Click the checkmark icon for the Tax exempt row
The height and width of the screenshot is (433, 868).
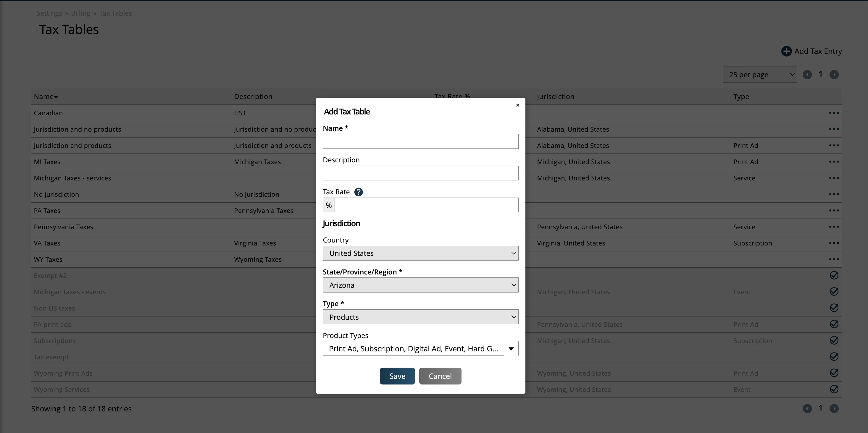(x=834, y=356)
